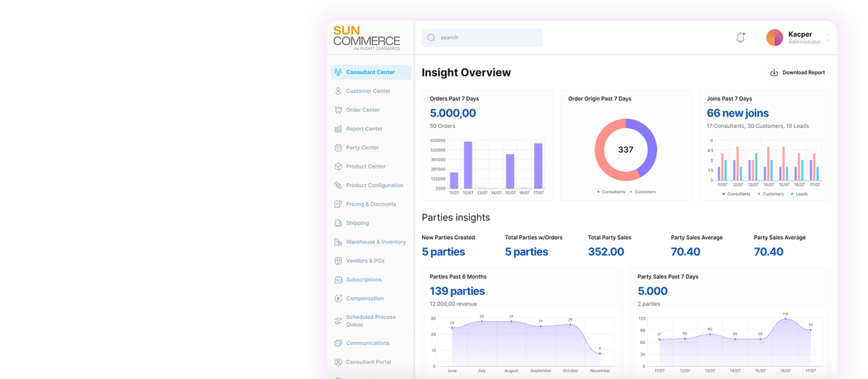The height and width of the screenshot is (379, 868).
Task: Click the Report Center bar chart icon
Action: 338,129
